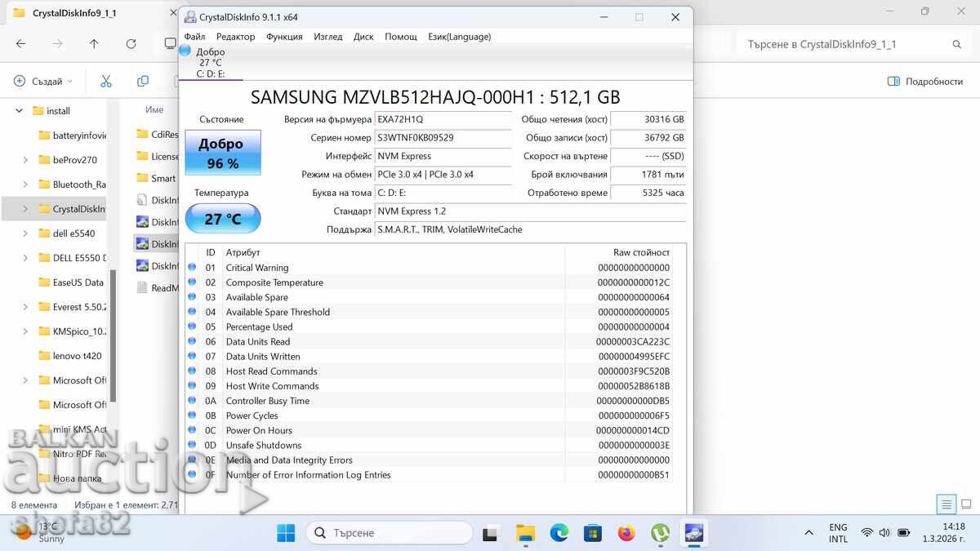Click the Refresh icon in Explorer navigation bar
The image size is (980, 551).
coord(131,45)
